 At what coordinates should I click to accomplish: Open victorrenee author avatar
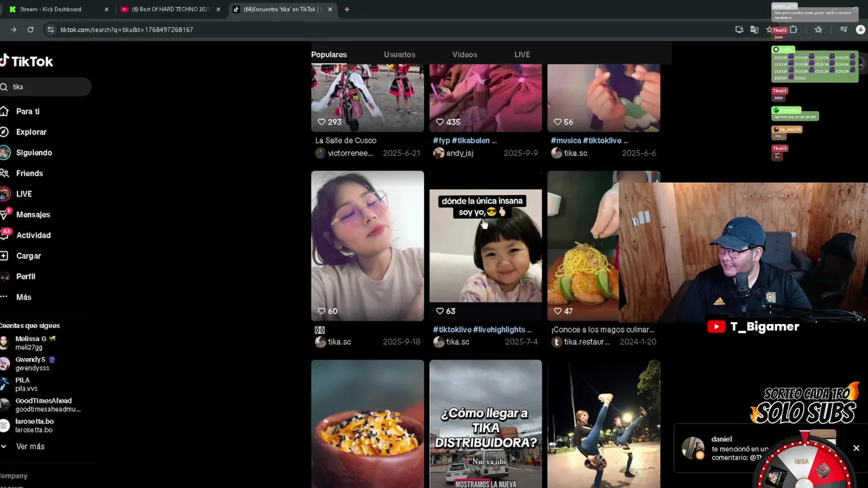pos(320,153)
